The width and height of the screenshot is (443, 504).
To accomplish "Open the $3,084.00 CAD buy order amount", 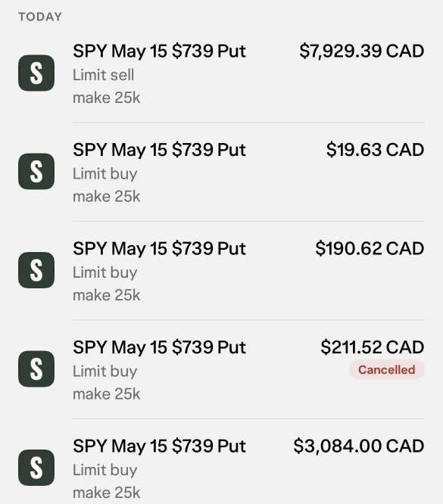I will [359, 446].
